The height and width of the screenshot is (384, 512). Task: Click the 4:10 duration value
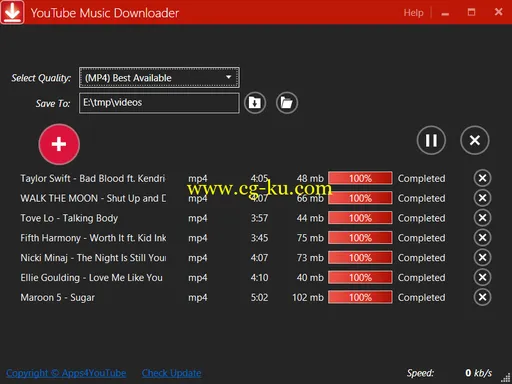pyautogui.click(x=259, y=278)
